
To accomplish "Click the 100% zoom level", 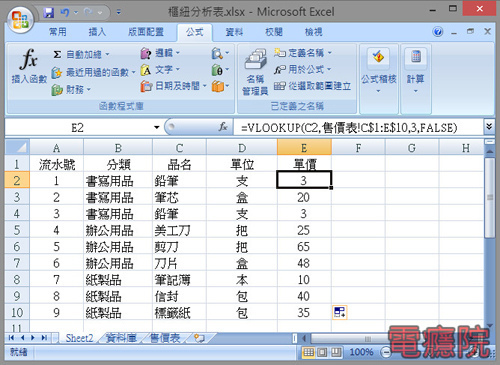I will (x=361, y=352).
